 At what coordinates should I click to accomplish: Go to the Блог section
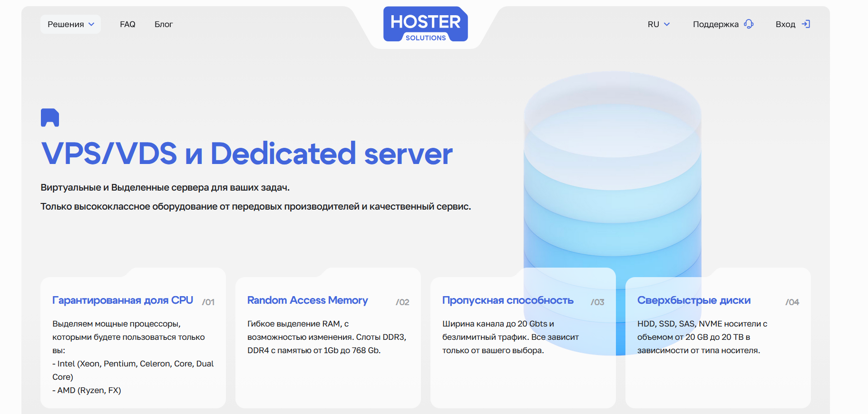[164, 24]
